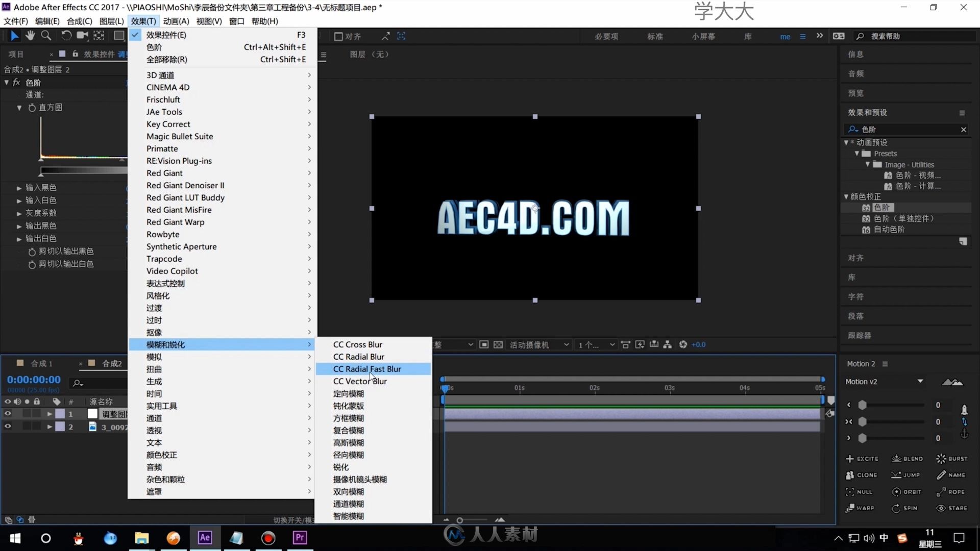Click After Effects taskbar icon
Viewport: 980px width, 551px height.
[x=204, y=538]
